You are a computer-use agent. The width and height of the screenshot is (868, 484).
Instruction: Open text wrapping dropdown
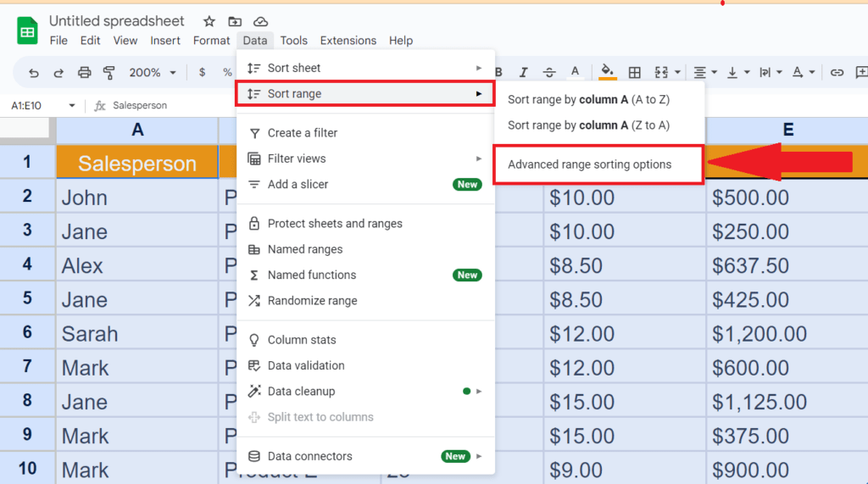pos(771,72)
